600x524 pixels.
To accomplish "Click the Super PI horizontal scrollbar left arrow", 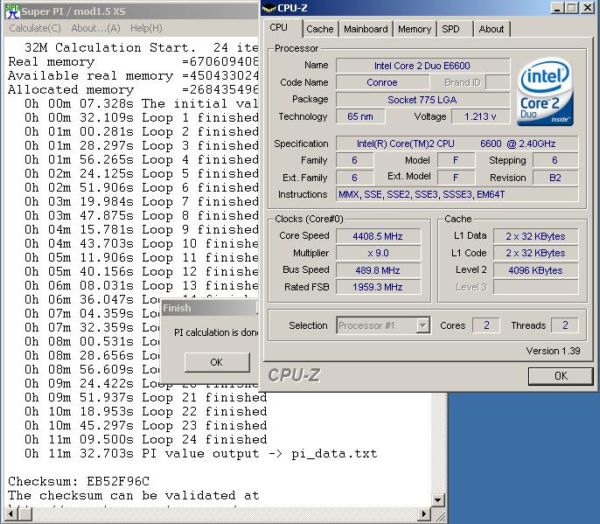I will [10, 513].
